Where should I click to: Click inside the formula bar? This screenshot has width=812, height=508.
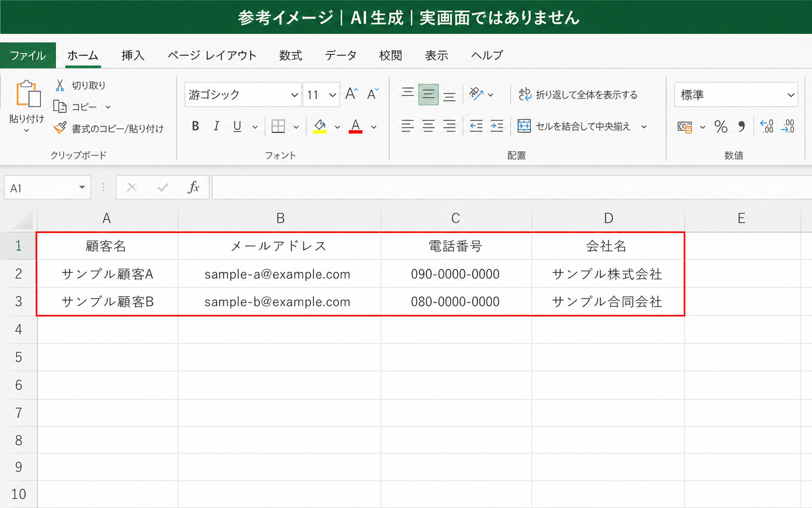pos(512,187)
